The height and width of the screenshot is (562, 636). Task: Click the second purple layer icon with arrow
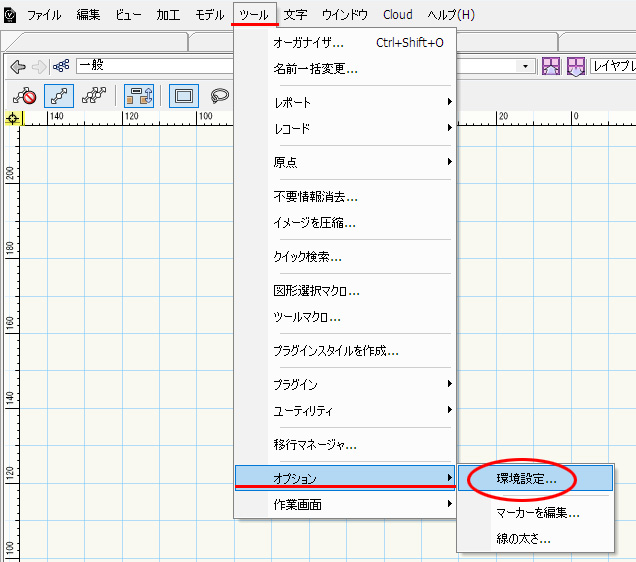coord(577,67)
